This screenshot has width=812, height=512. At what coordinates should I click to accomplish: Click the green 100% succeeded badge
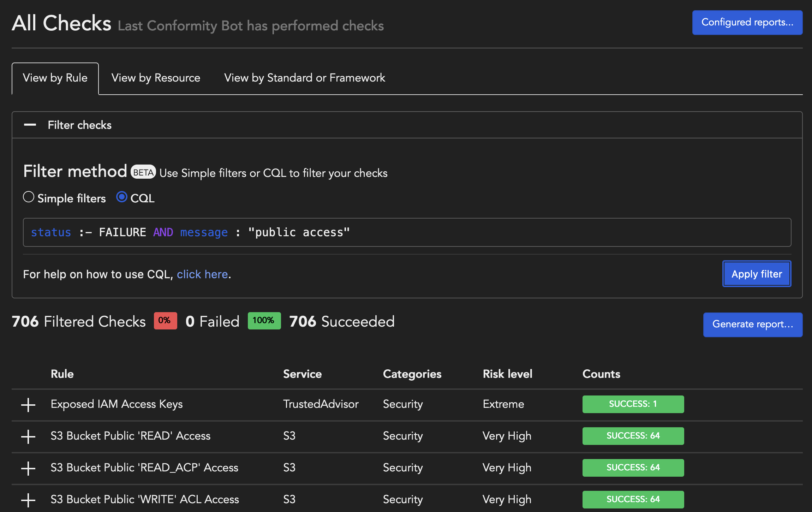tap(264, 321)
